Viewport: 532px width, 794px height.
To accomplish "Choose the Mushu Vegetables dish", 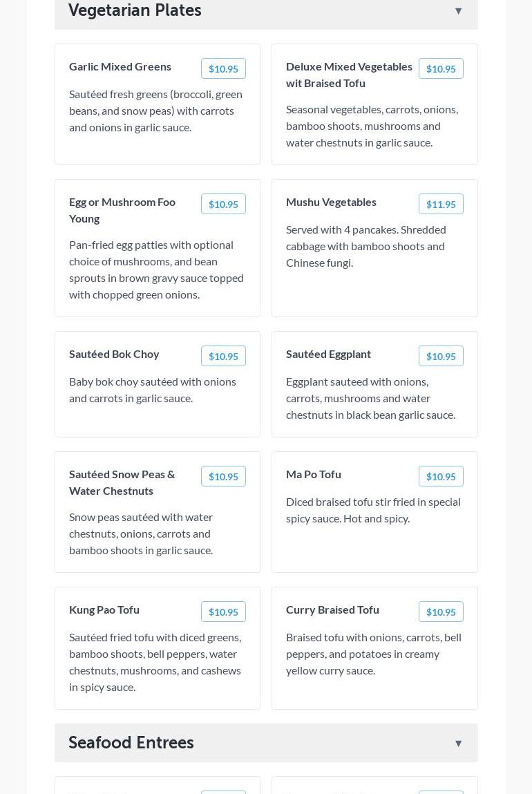I will tap(331, 202).
